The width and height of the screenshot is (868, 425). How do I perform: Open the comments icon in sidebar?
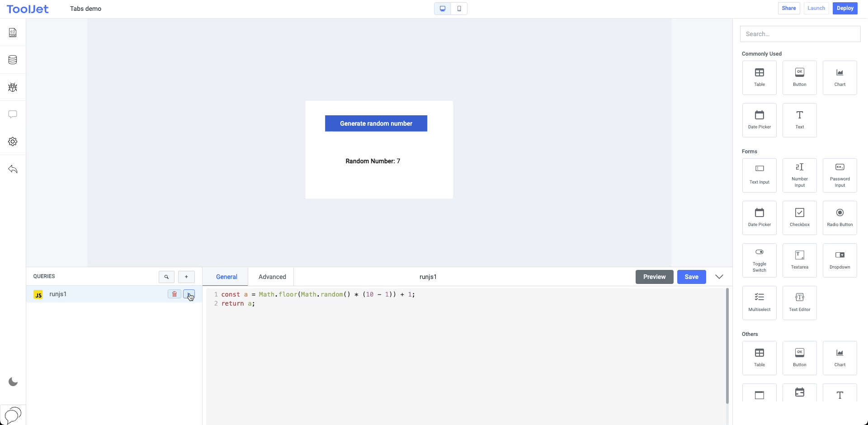[x=13, y=114]
